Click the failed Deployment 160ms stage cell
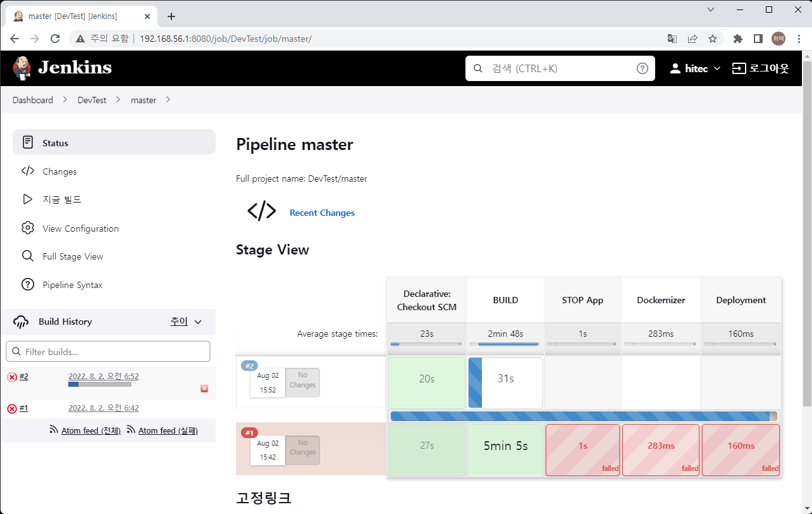812x514 pixels. tap(741, 449)
